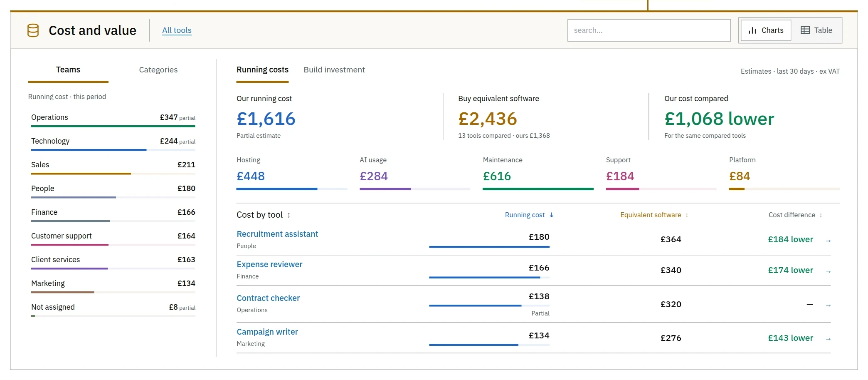This screenshot has height=380, width=868.
Task: Click the Support £184 figure
Action: tap(620, 176)
